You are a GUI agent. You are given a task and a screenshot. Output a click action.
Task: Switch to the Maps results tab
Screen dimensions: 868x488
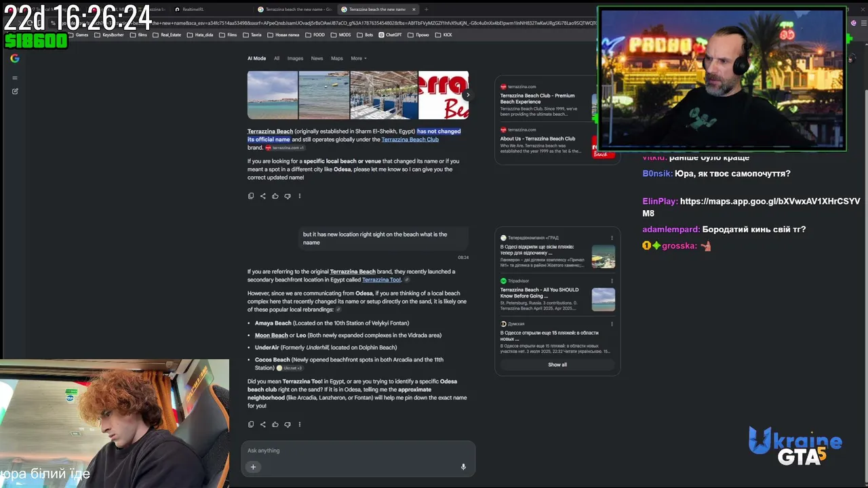[337, 58]
